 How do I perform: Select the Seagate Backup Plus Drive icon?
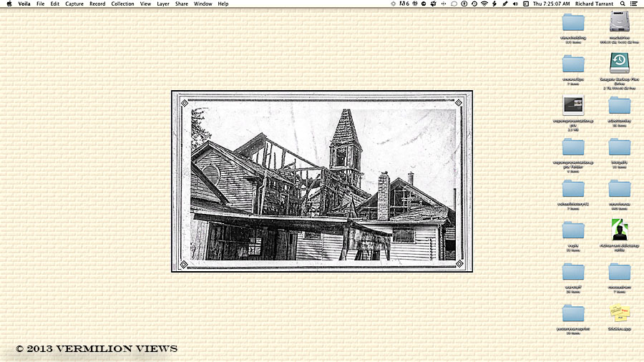coord(620,63)
